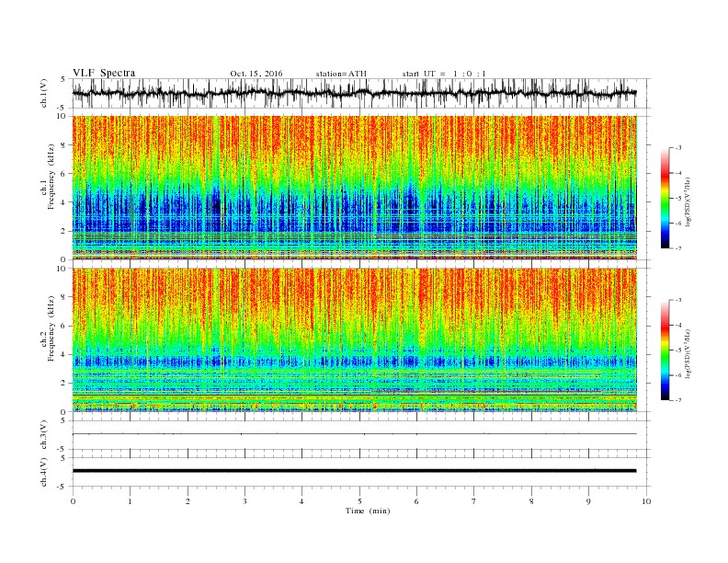Viewport: 728px width, 563px height.
Task: Click the "0" tick on the time axis
Action: pos(73,501)
